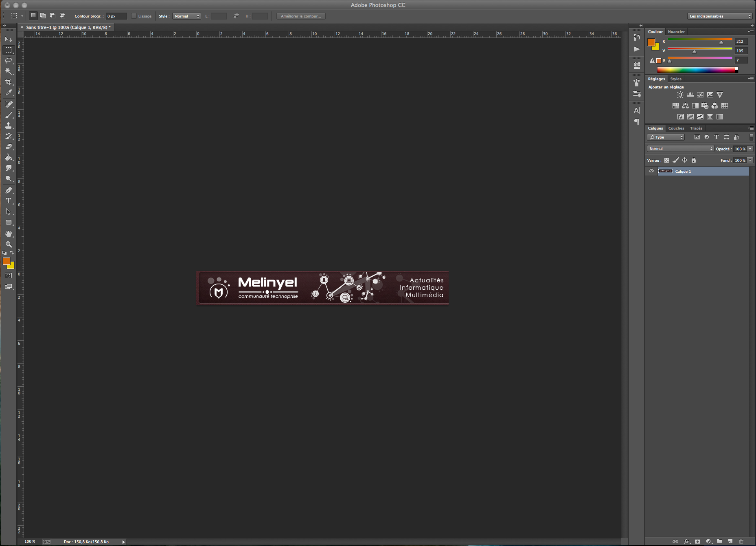Screen dimensions: 756x546
Task: Add a Hue/Saturation adjustment
Action: click(x=676, y=106)
